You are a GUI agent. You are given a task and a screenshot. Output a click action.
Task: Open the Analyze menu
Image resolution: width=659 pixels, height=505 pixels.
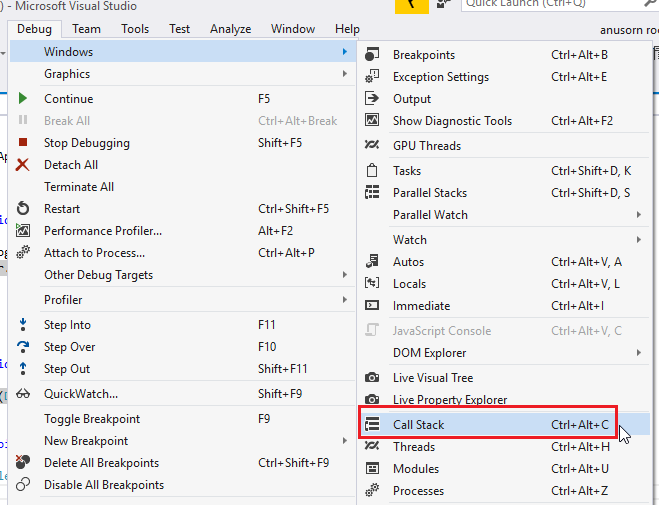230,29
